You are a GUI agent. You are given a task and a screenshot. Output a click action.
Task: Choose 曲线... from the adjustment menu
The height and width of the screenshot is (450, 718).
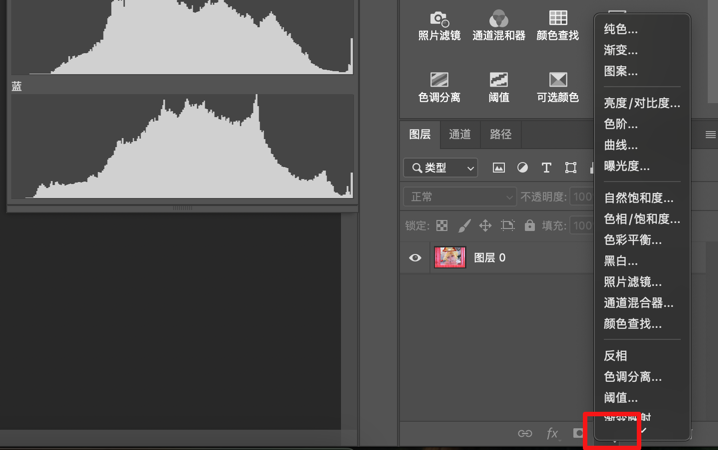621,145
